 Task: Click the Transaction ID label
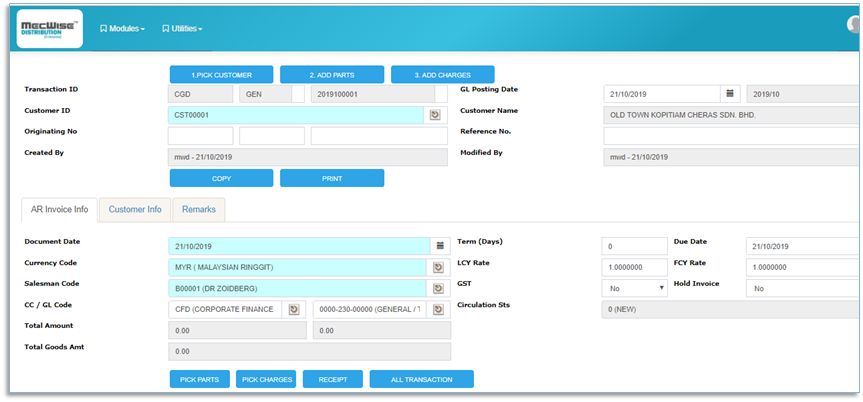[52, 89]
